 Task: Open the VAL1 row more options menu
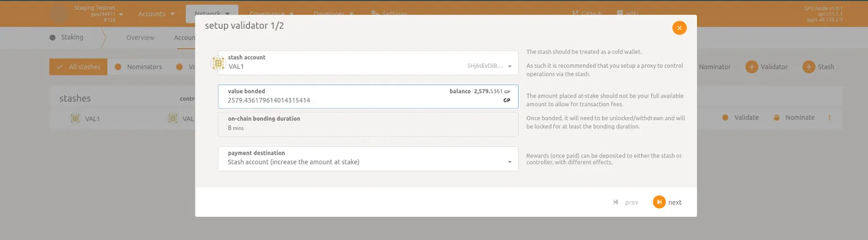click(x=830, y=117)
